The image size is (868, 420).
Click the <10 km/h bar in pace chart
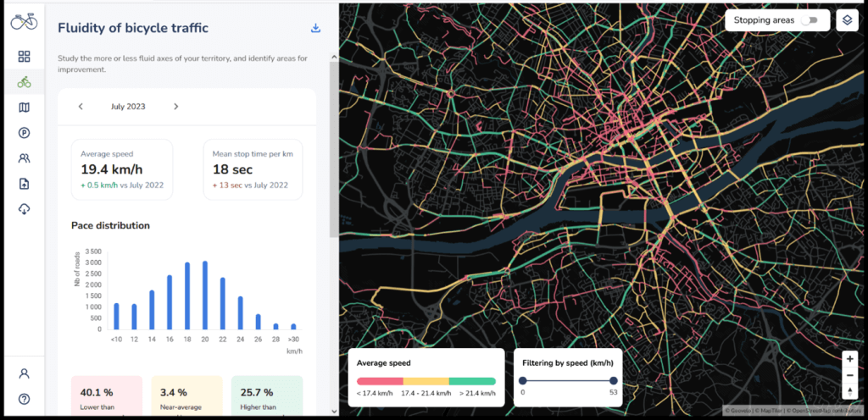click(116, 316)
